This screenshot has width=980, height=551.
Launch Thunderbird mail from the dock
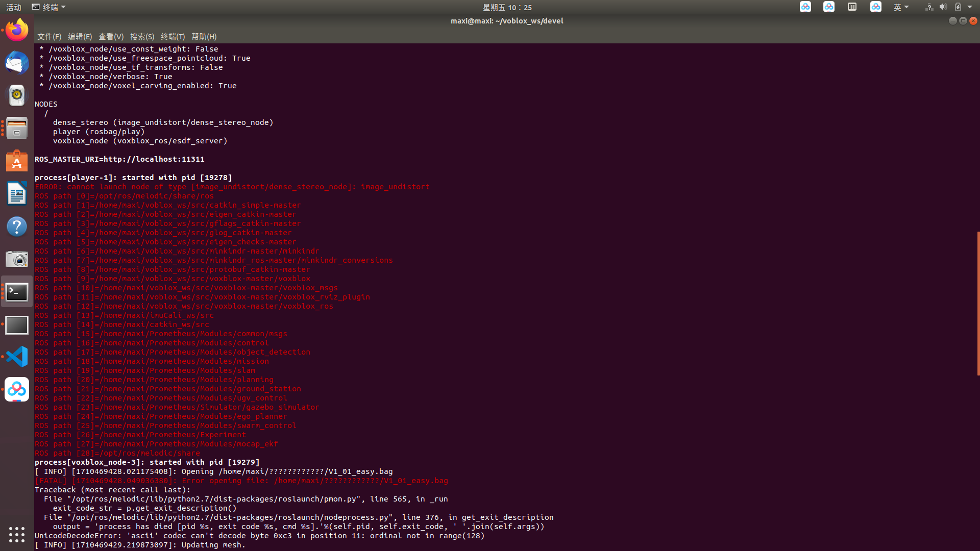(17, 63)
